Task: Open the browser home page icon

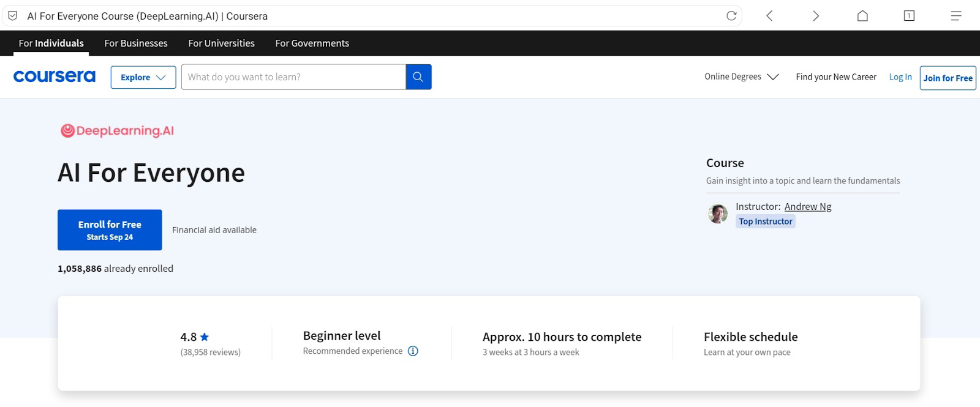Action: (x=862, y=16)
